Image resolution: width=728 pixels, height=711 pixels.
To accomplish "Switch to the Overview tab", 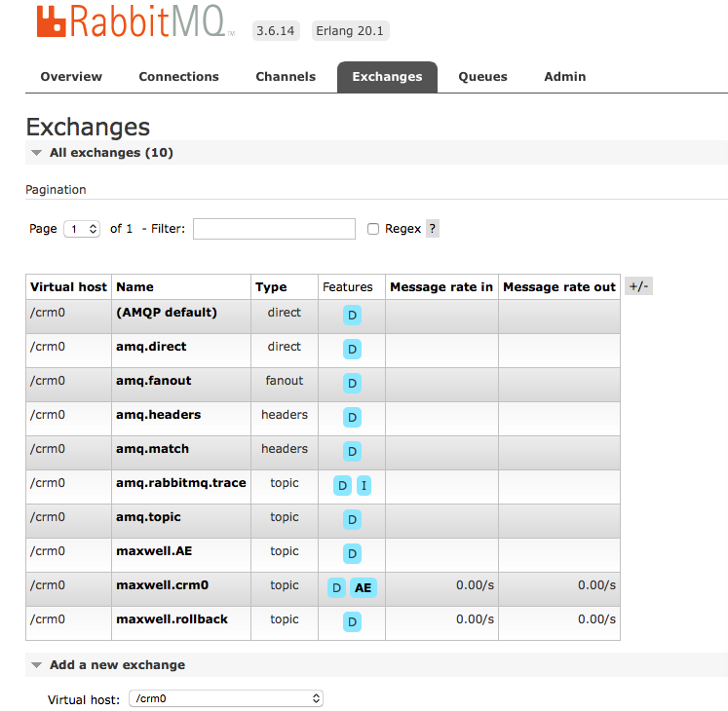I will tap(71, 77).
